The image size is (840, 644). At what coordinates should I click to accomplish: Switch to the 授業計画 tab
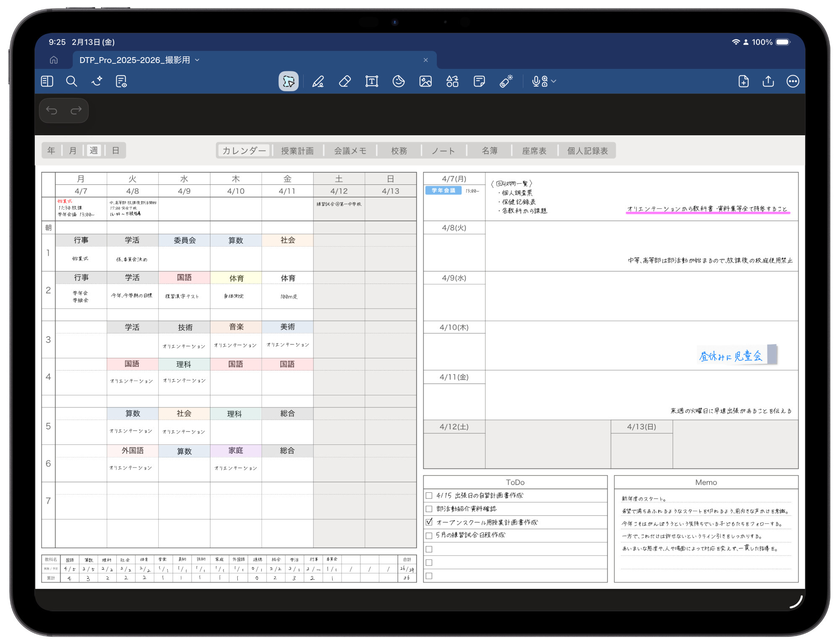coord(298,150)
